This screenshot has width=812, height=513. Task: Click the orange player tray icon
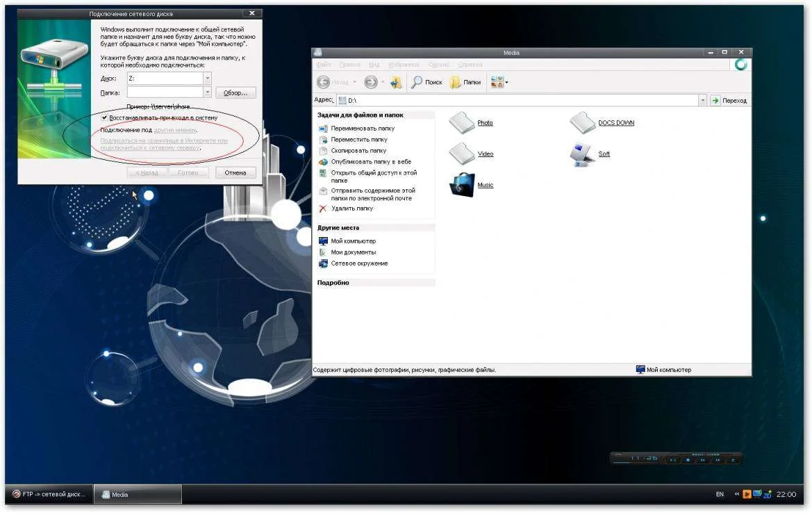(x=747, y=494)
